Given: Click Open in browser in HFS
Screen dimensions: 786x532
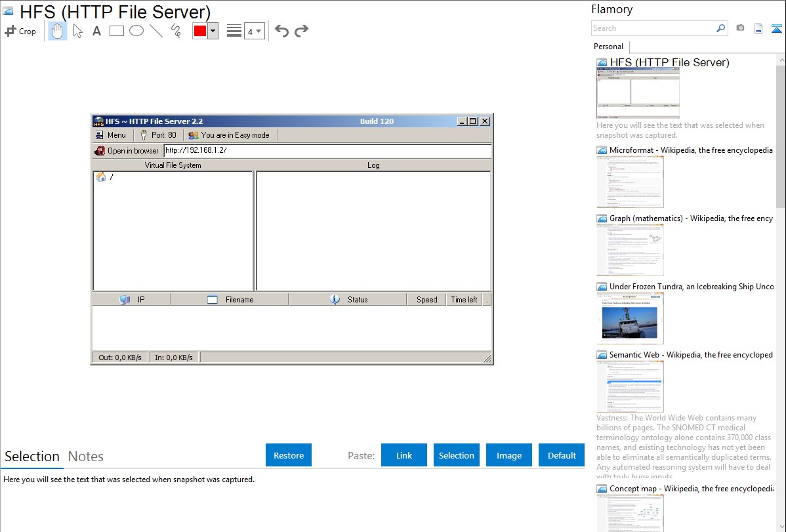Looking at the screenshot, I should tap(127, 150).
